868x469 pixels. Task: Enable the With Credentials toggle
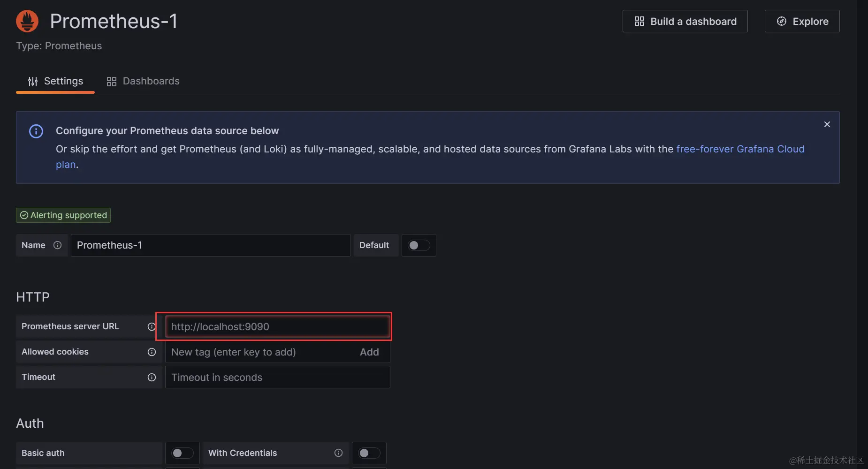369,453
